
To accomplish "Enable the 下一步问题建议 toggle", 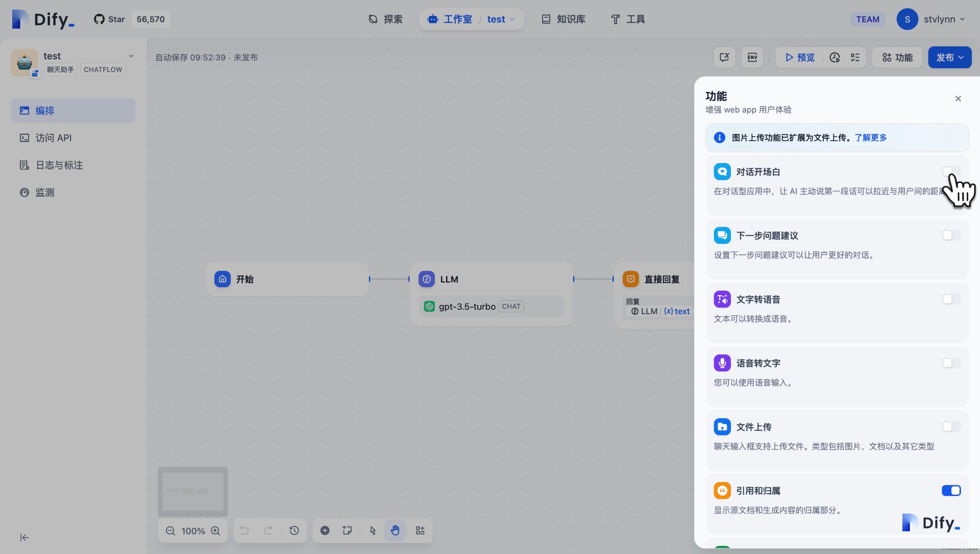I will 951,235.
